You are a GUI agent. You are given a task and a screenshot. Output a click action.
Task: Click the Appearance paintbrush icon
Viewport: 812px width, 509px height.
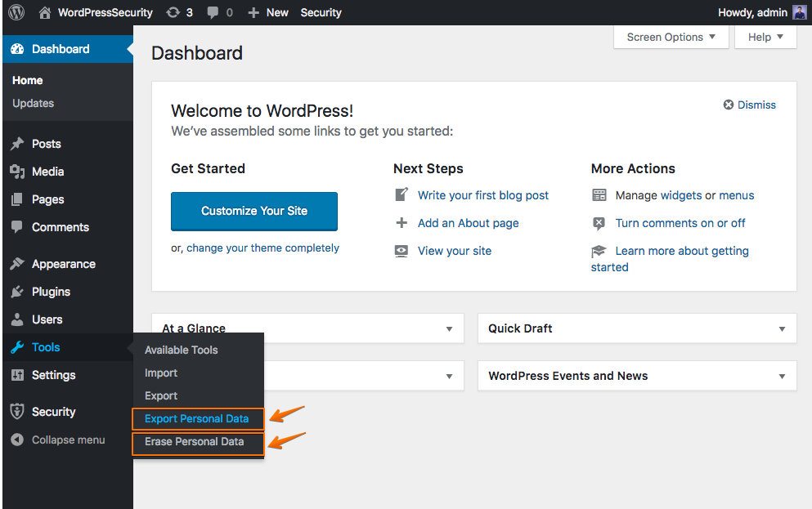pos(17,264)
